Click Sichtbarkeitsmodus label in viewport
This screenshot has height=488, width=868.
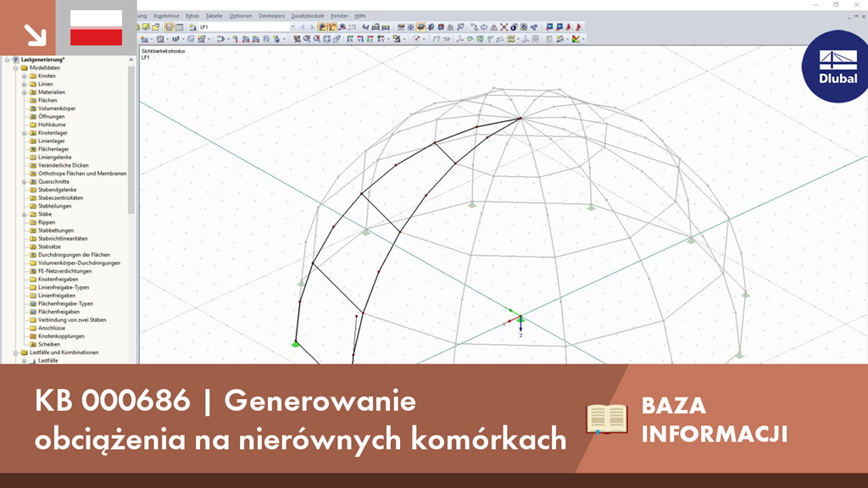pyautogui.click(x=163, y=51)
